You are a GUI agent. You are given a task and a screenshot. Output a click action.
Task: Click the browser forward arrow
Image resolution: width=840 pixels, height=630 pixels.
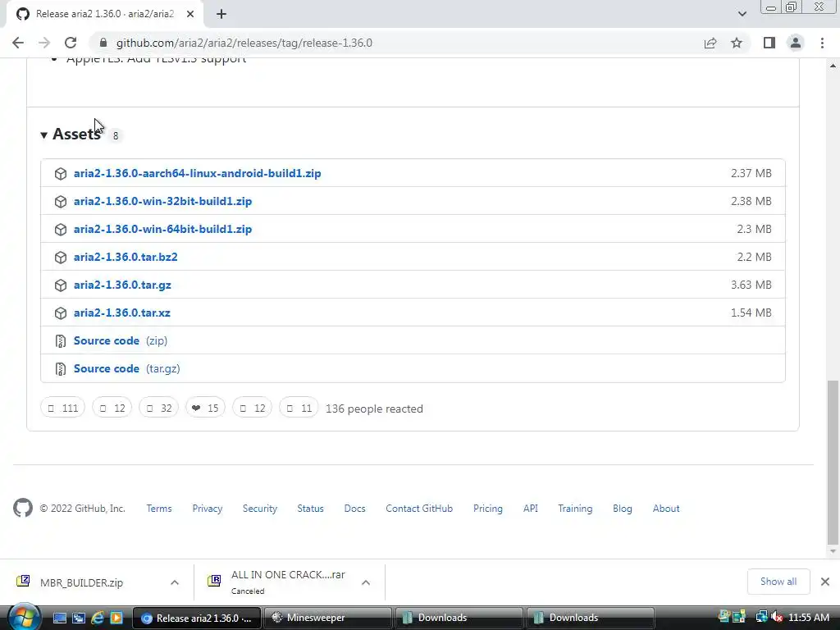click(x=44, y=43)
